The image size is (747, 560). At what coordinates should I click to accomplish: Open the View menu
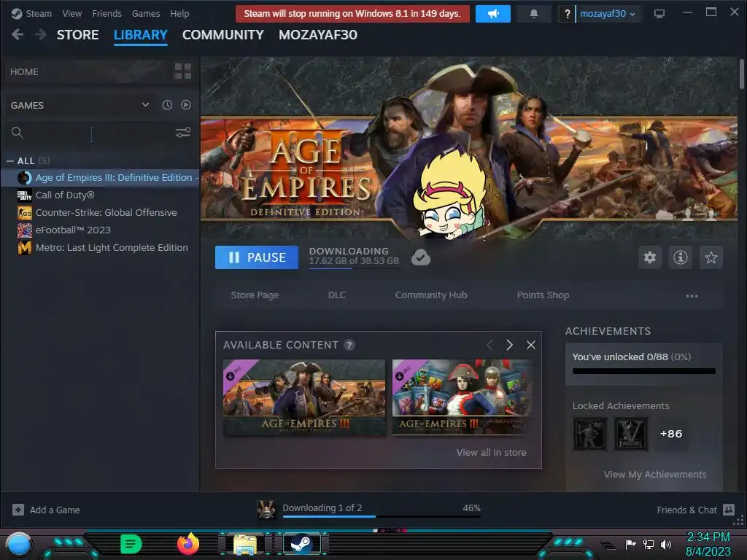click(x=72, y=13)
